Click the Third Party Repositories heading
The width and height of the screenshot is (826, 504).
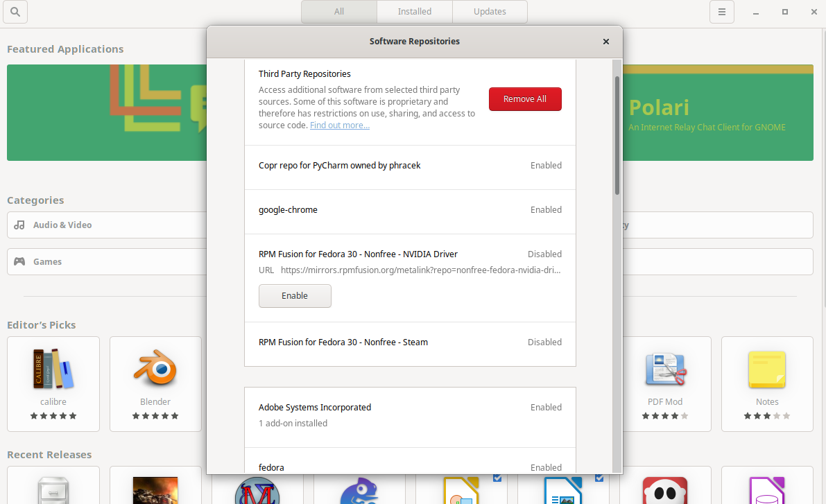(304, 73)
